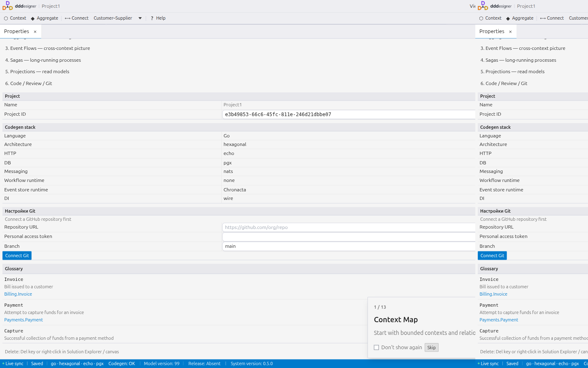Open the Payments.Payment link in the left window
588x368 pixels.
tap(24, 320)
